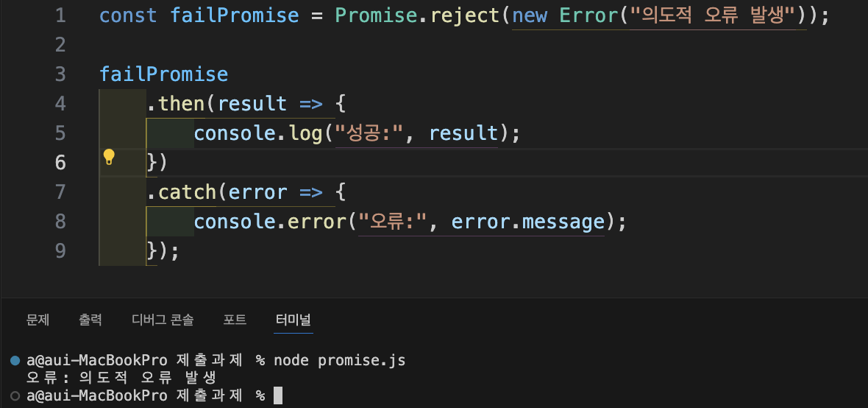This screenshot has height=408, width=868.
Task: Click the blue dot beside node promise.js command
Action: pyautogui.click(x=15, y=361)
